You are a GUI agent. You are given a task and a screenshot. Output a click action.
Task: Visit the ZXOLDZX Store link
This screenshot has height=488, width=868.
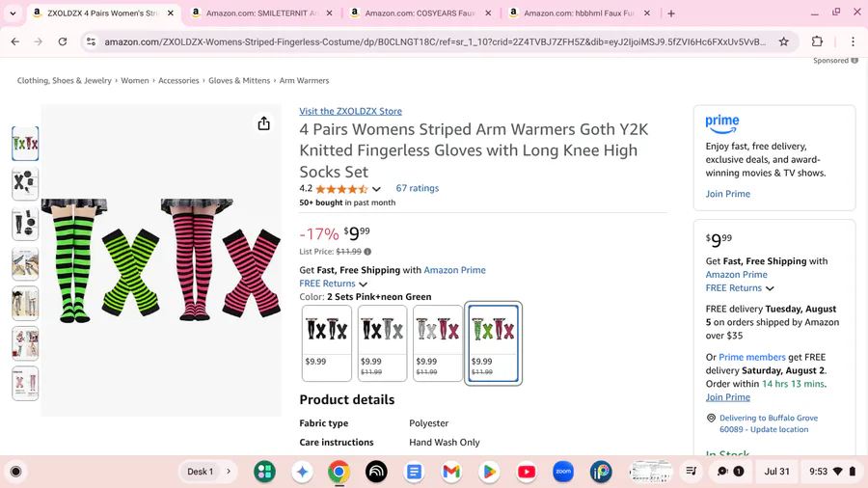(x=350, y=111)
